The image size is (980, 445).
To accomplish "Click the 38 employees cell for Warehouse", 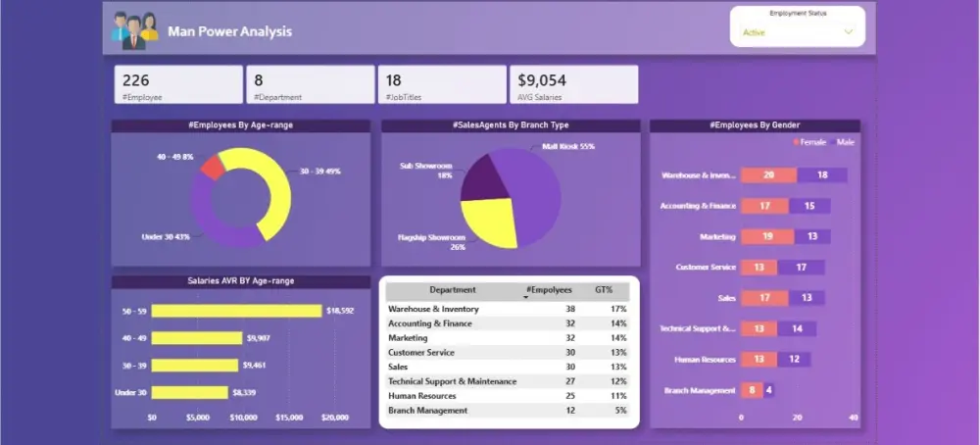I will point(570,309).
